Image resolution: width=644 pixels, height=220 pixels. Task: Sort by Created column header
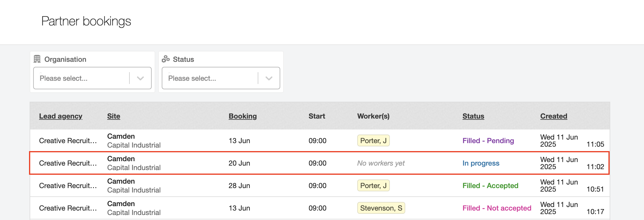(x=553, y=116)
